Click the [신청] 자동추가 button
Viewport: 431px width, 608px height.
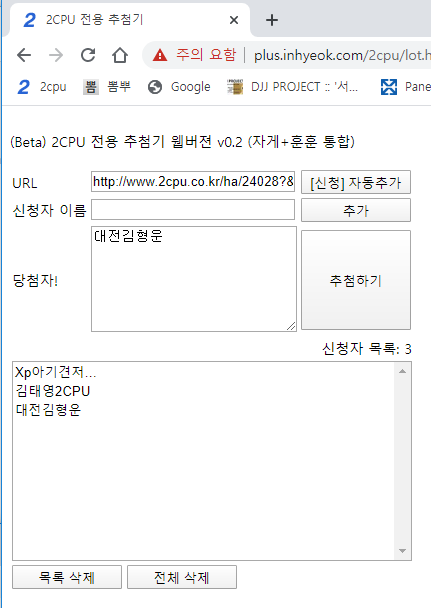(x=356, y=182)
